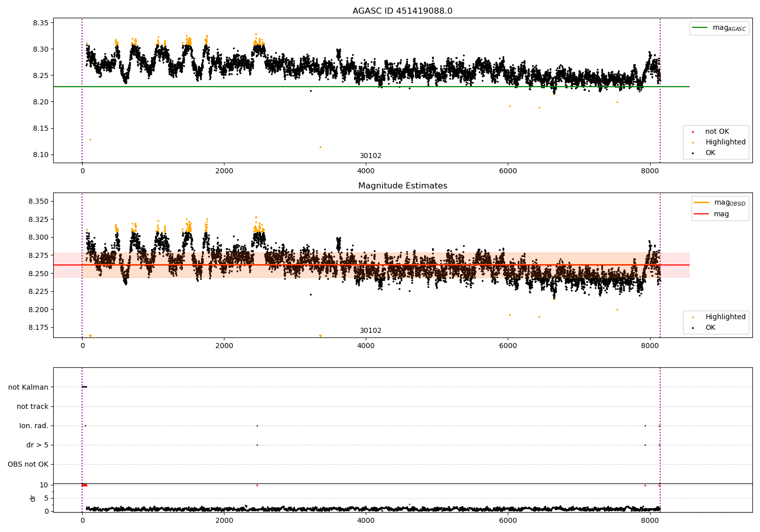Image resolution: width=760 pixels, height=532 pixels.
Task: Click the black 'not Kalman' marker bar
Action: 85,387
